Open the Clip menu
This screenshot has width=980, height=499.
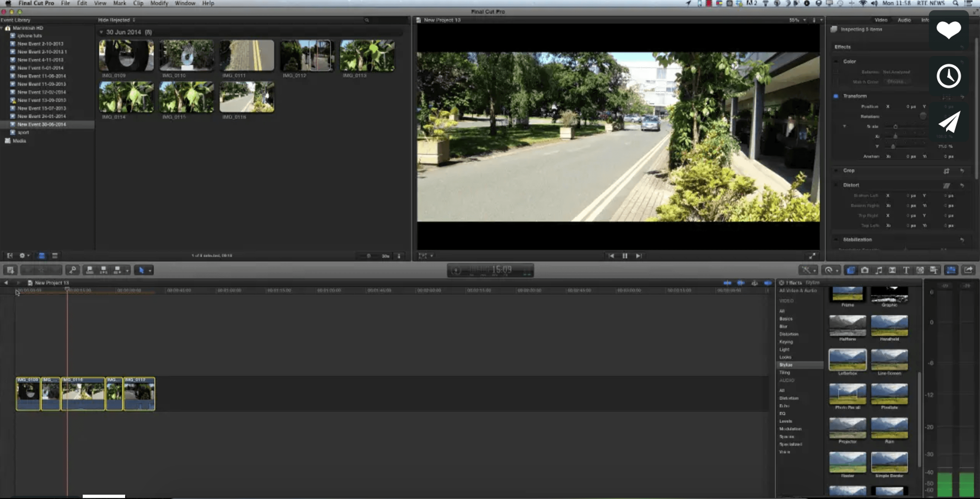coord(138,3)
